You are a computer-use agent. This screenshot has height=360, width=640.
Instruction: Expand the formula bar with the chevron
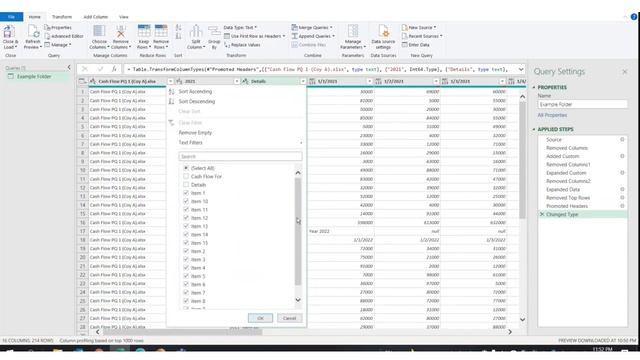click(x=521, y=69)
